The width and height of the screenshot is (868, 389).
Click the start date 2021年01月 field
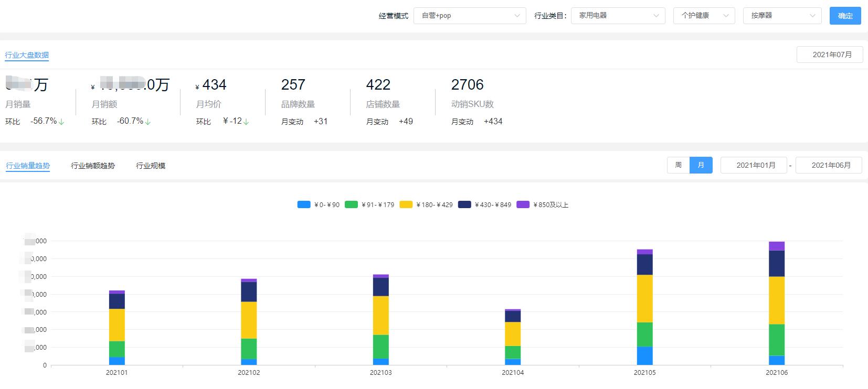click(x=754, y=165)
